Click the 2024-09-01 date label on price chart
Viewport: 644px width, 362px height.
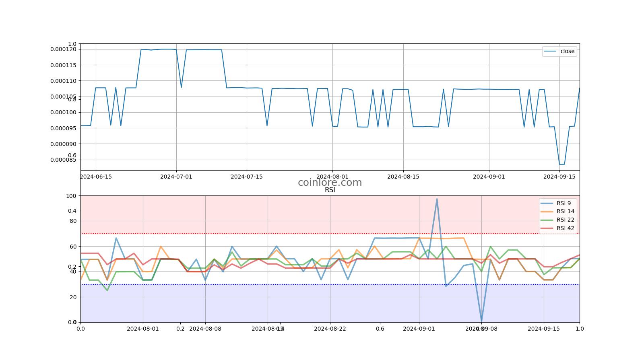(489, 177)
